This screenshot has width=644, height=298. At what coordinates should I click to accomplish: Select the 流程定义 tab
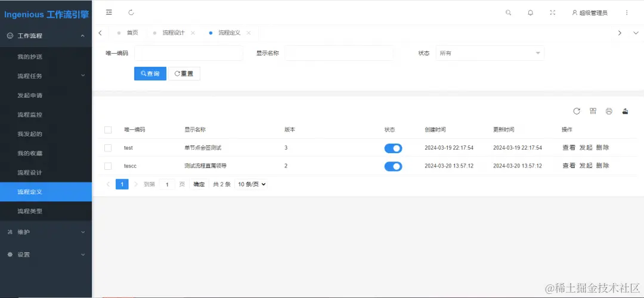tap(230, 33)
